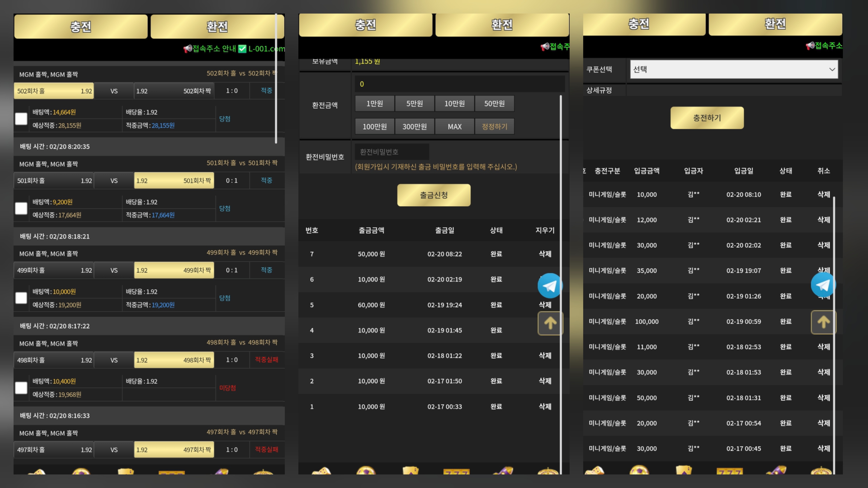
Task: Tap the 777 slot icon in middle panel
Action: pos(456,471)
